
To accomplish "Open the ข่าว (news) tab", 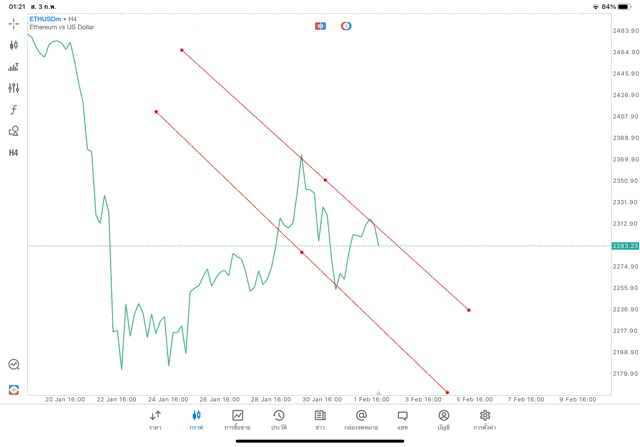I will coord(319,419).
